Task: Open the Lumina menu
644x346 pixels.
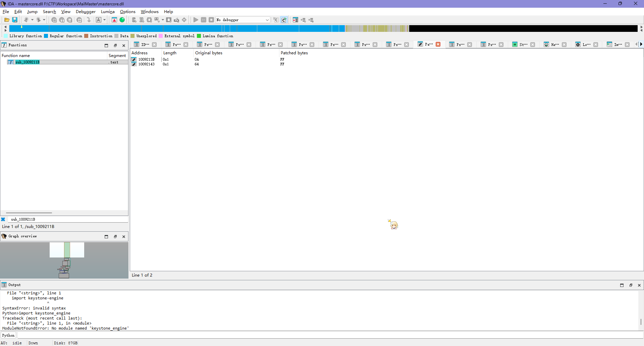Action: (108, 12)
